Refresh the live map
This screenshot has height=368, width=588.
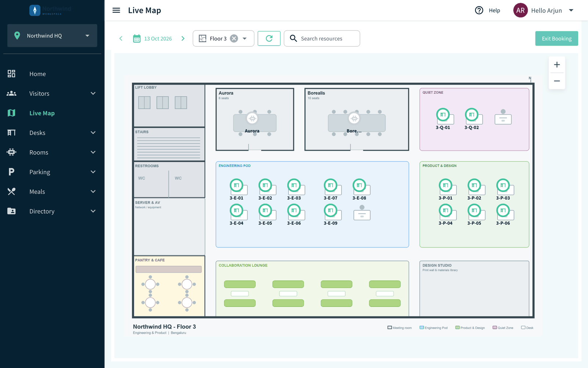pos(269,38)
